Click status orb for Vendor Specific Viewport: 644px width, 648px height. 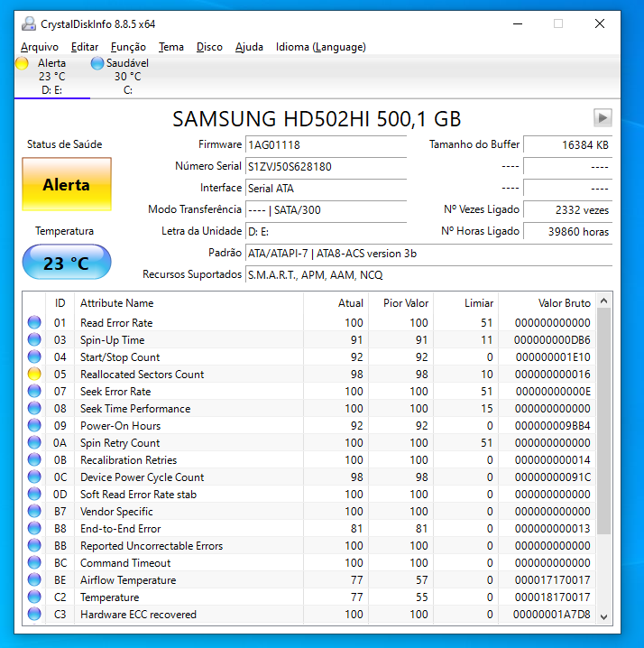[x=34, y=511]
